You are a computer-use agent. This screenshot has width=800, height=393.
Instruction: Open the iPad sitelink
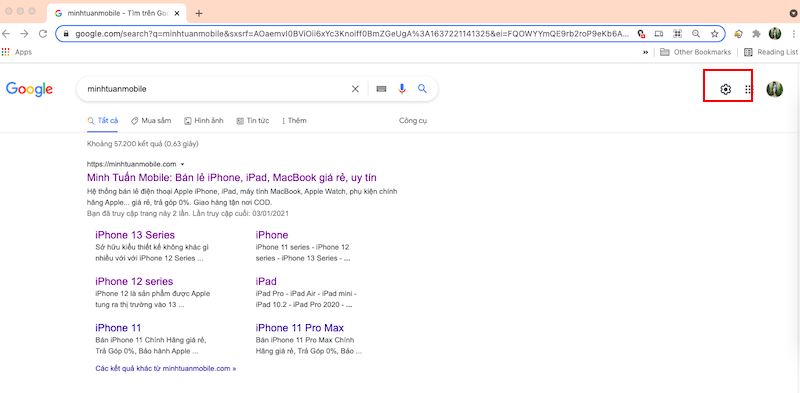coord(266,282)
